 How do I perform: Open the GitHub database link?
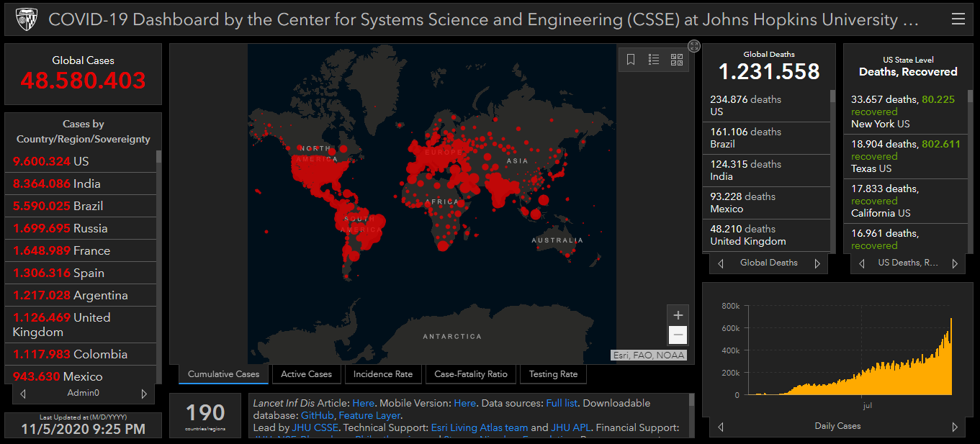click(317, 415)
